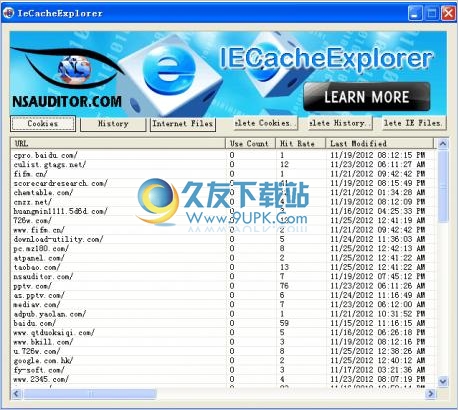Screen dimensions: 458x410
Task: Select the scorecardresearch.com/ row
Action: point(223,183)
